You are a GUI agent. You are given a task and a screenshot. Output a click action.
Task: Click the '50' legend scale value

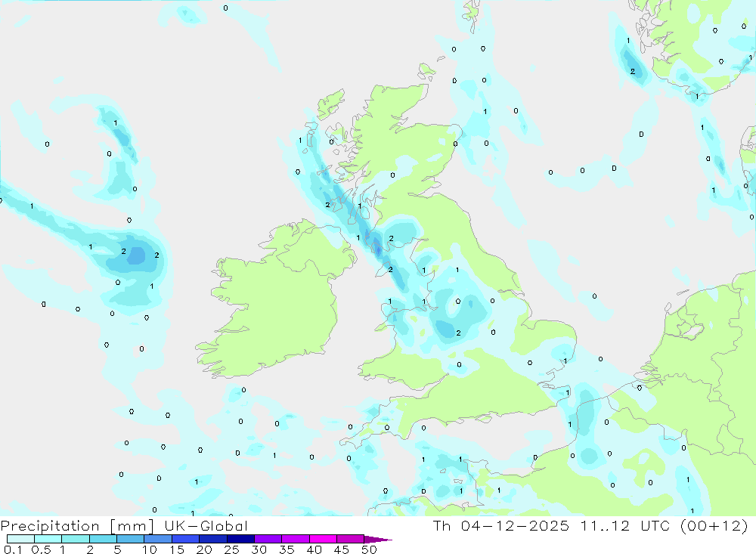point(369,549)
